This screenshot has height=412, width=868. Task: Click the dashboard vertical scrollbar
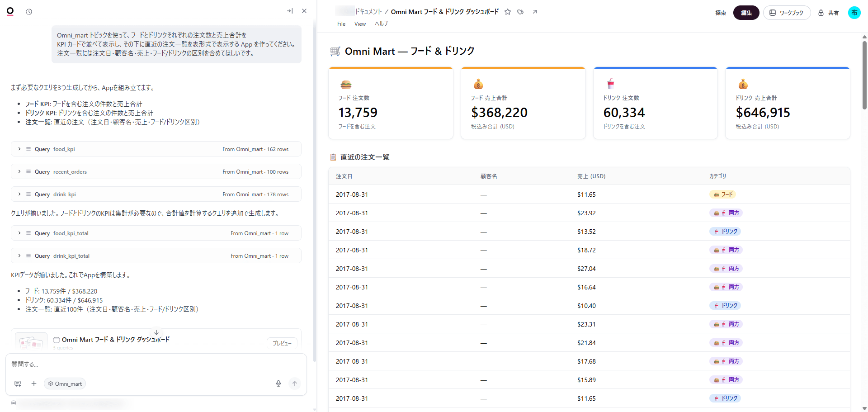pos(864,75)
